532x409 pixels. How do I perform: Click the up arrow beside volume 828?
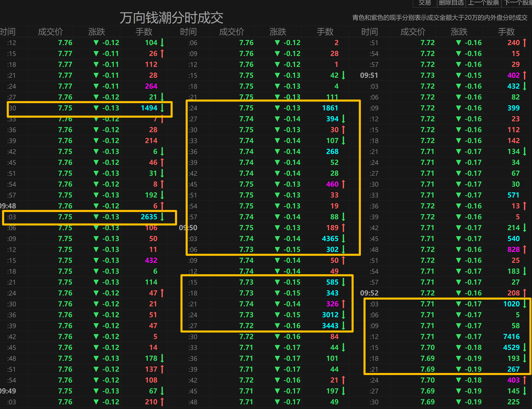524,249
